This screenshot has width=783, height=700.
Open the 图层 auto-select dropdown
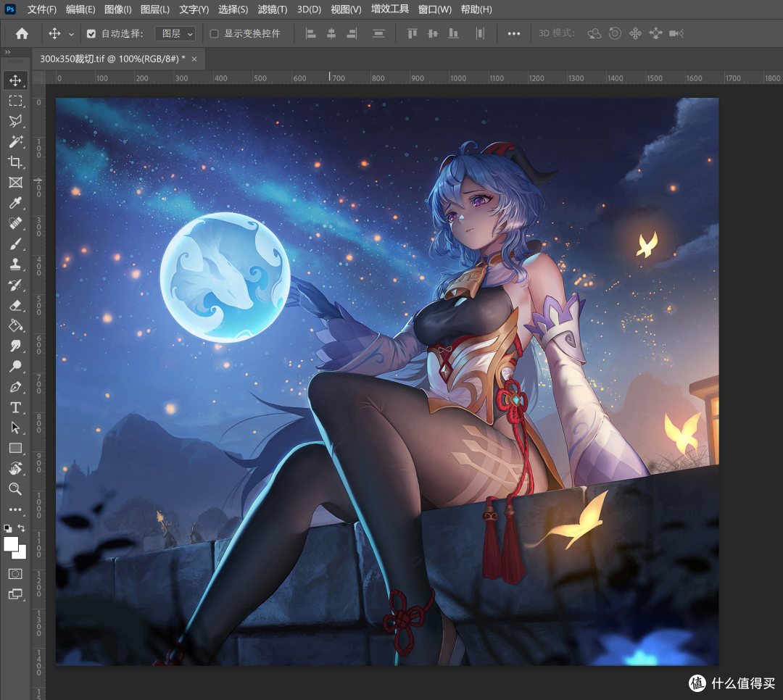tap(175, 33)
